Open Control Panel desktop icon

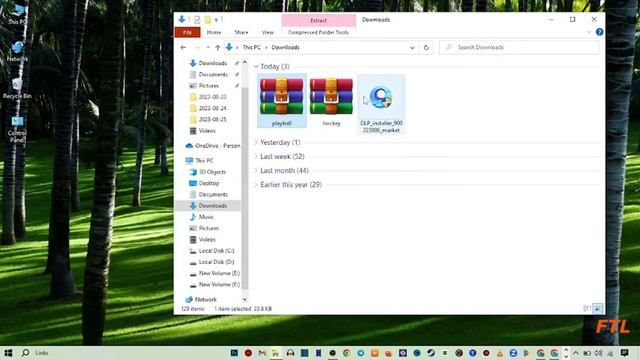point(17,129)
